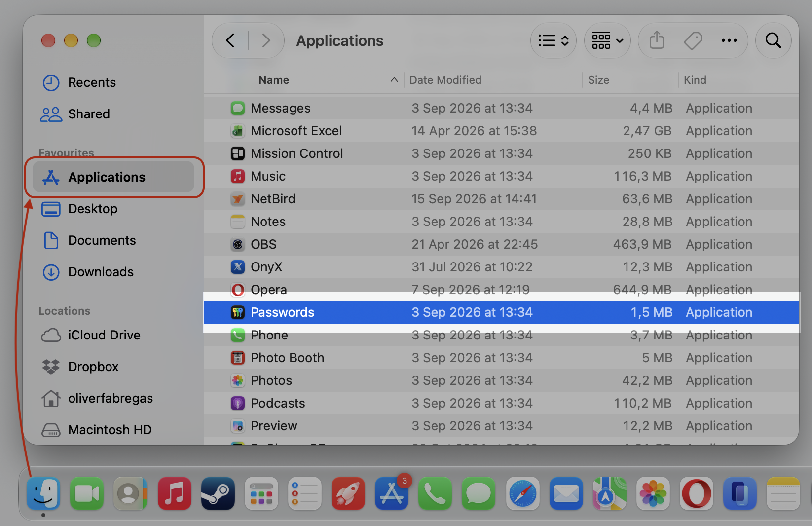Select the OnyX application row
The image size is (812, 526).
click(x=502, y=267)
